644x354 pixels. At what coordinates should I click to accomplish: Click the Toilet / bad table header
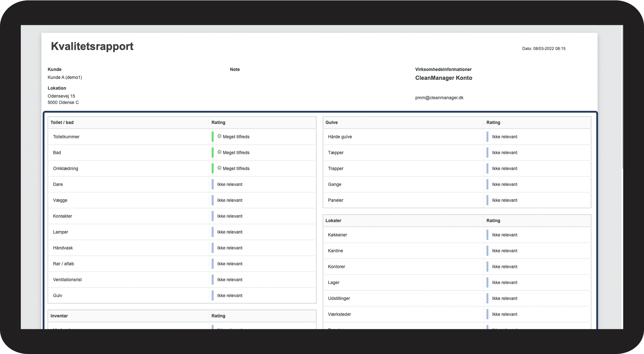click(x=62, y=122)
